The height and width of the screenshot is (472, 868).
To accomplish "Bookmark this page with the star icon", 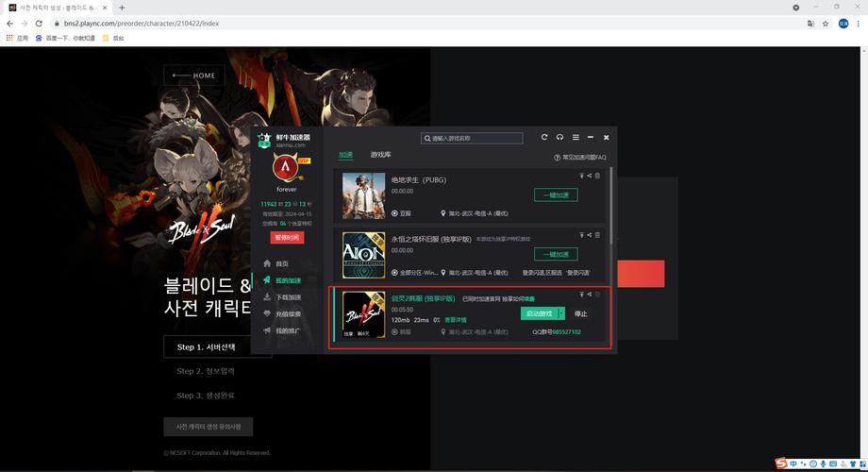I will tap(826, 24).
